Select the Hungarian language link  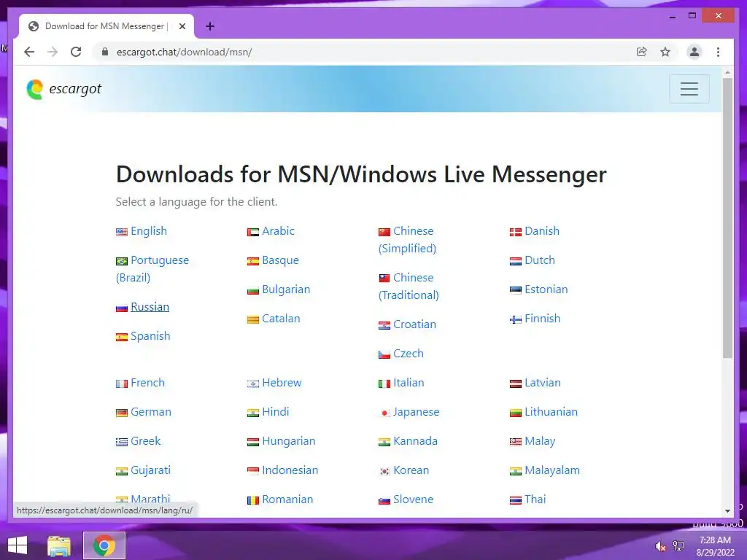tap(289, 441)
